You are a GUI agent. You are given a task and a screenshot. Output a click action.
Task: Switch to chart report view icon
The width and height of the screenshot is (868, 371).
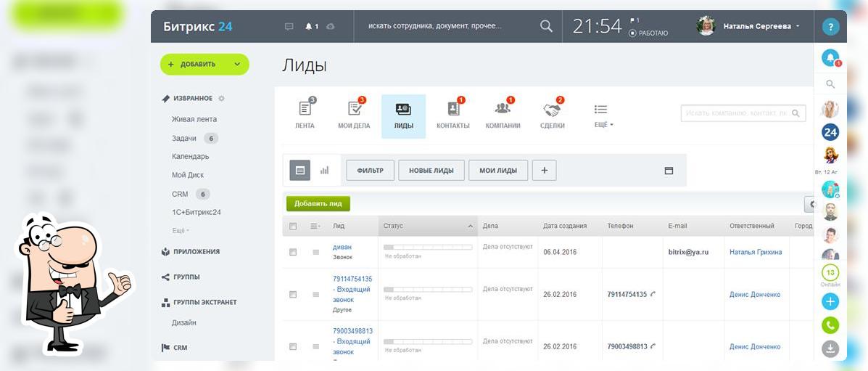pos(324,170)
